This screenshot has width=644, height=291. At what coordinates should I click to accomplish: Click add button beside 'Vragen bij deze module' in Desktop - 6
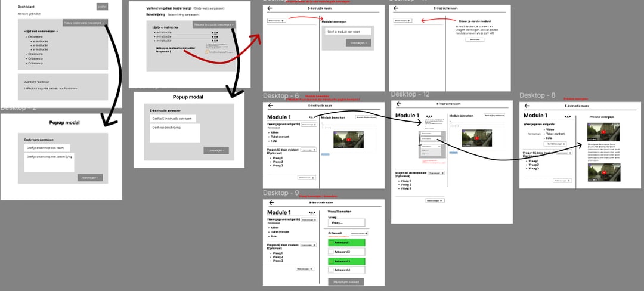(308, 150)
